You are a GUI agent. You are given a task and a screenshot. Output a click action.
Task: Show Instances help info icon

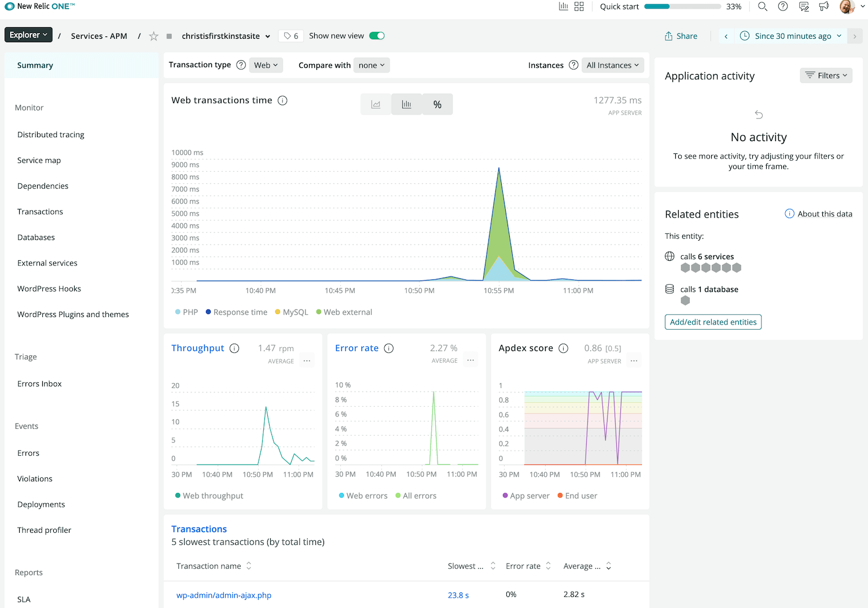[x=573, y=65]
